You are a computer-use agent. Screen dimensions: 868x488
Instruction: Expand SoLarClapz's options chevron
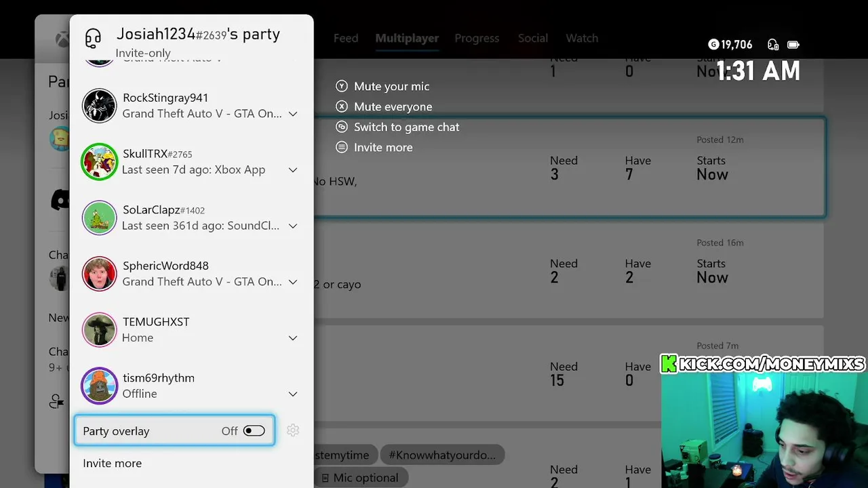point(293,226)
